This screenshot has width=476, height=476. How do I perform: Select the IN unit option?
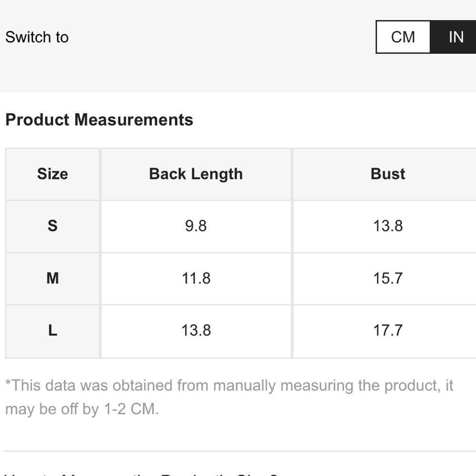click(453, 37)
